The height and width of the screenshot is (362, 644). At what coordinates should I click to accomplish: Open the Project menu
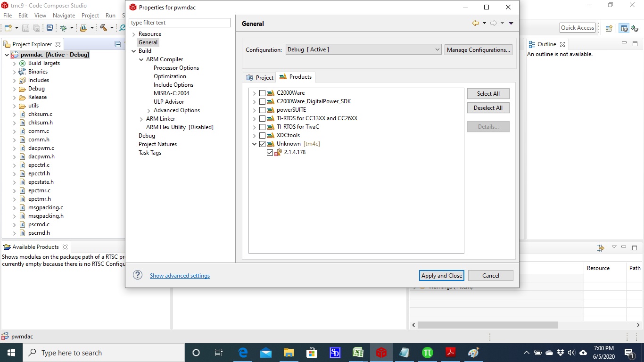coord(90,15)
